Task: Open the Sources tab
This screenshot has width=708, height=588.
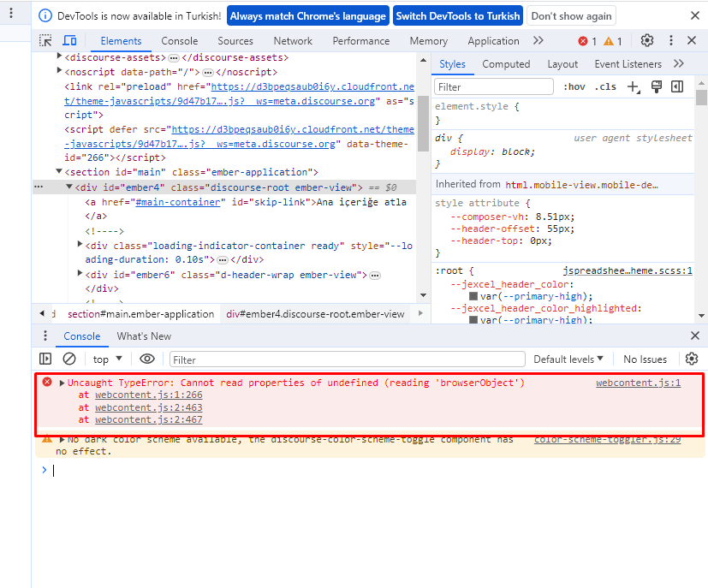Action: [x=235, y=41]
